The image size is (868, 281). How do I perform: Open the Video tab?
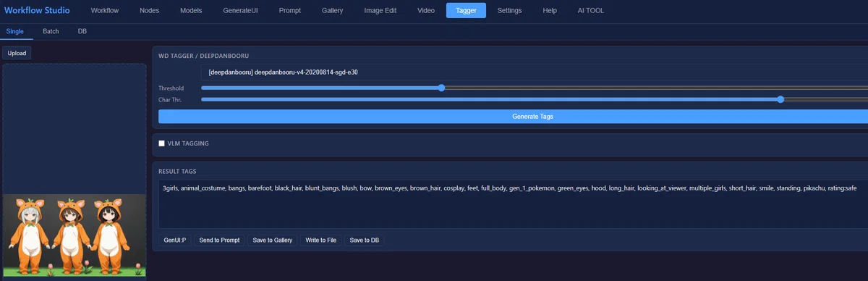[426, 11]
